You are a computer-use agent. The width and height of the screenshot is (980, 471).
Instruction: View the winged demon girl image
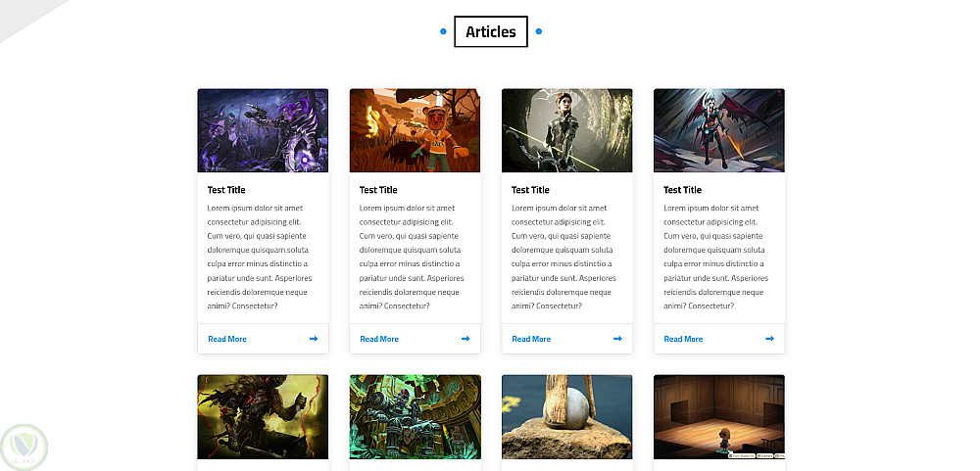pyautogui.click(x=719, y=130)
